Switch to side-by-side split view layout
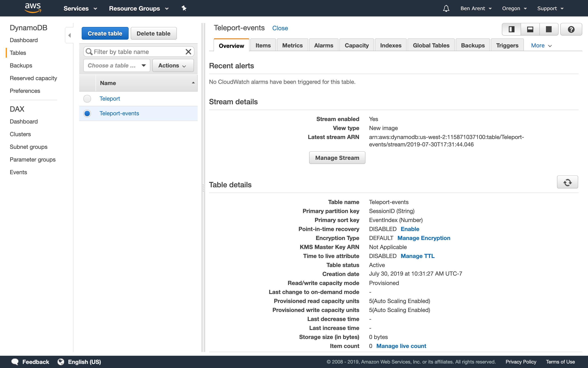588x368 pixels. (511, 29)
